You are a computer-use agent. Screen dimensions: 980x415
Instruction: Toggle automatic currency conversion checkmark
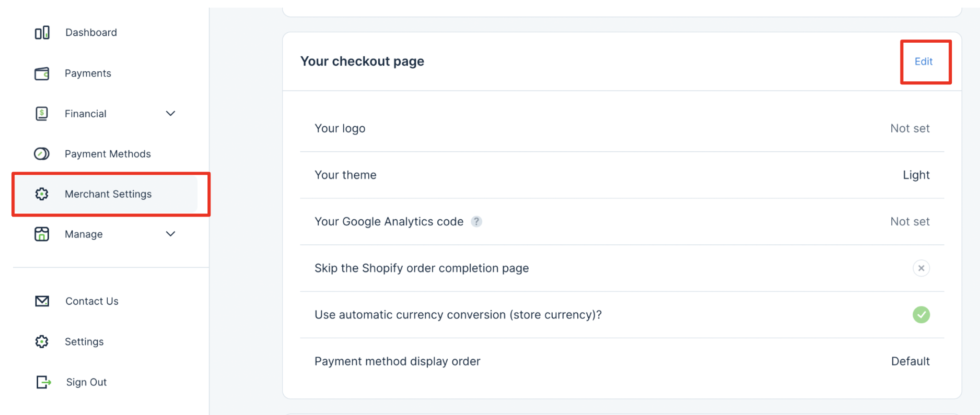pyautogui.click(x=921, y=315)
